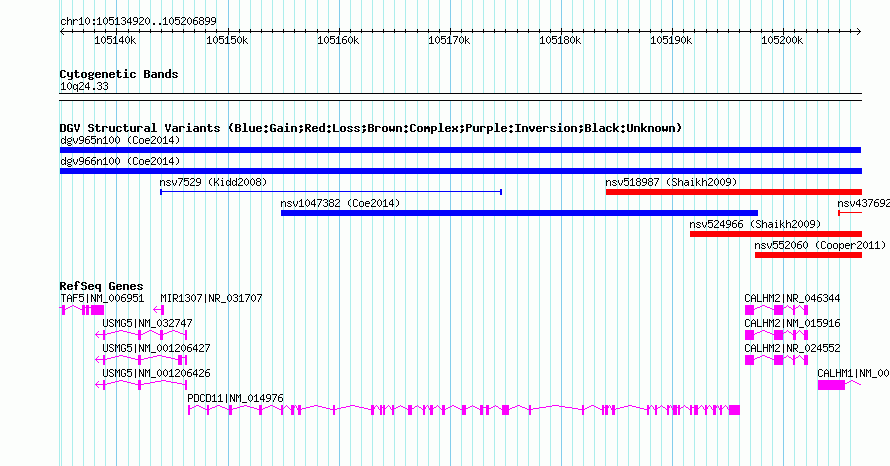Click the 105200k ruler tick label

point(782,40)
